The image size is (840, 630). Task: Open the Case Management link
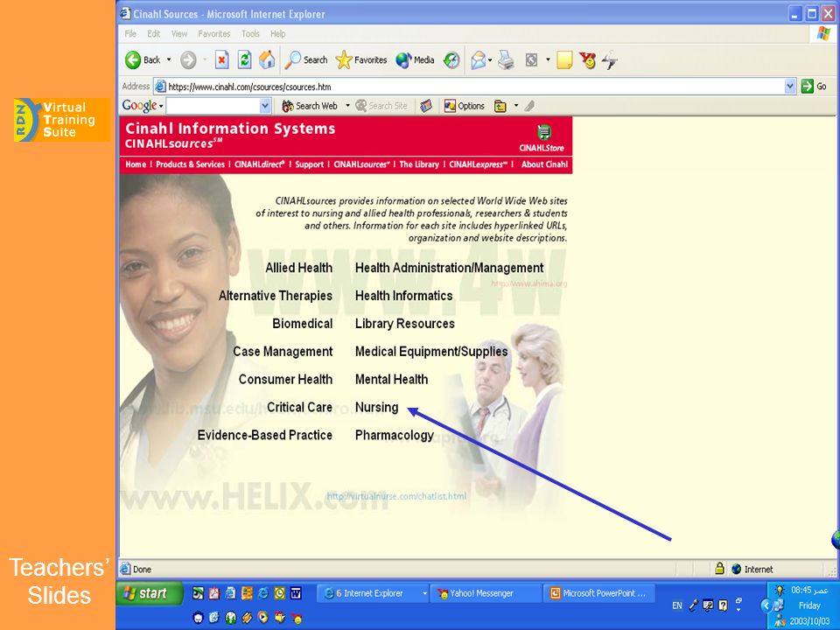(x=283, y=352)
